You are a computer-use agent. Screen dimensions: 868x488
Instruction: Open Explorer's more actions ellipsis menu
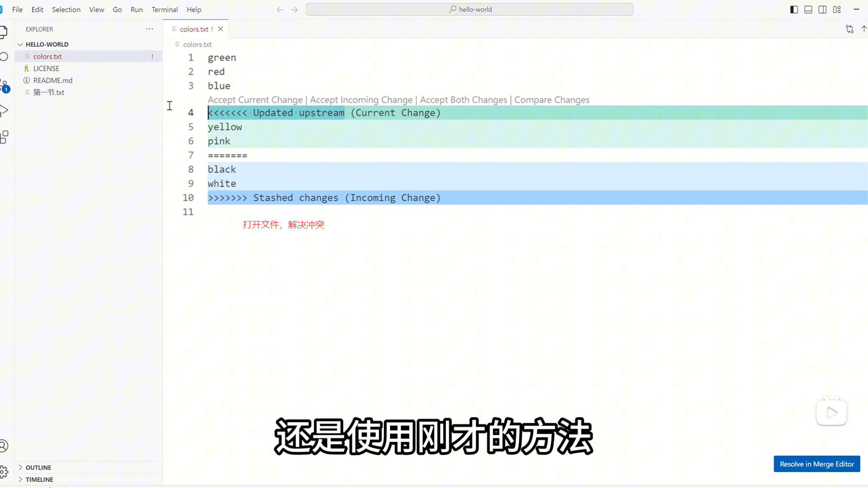[x=150, y=29]
